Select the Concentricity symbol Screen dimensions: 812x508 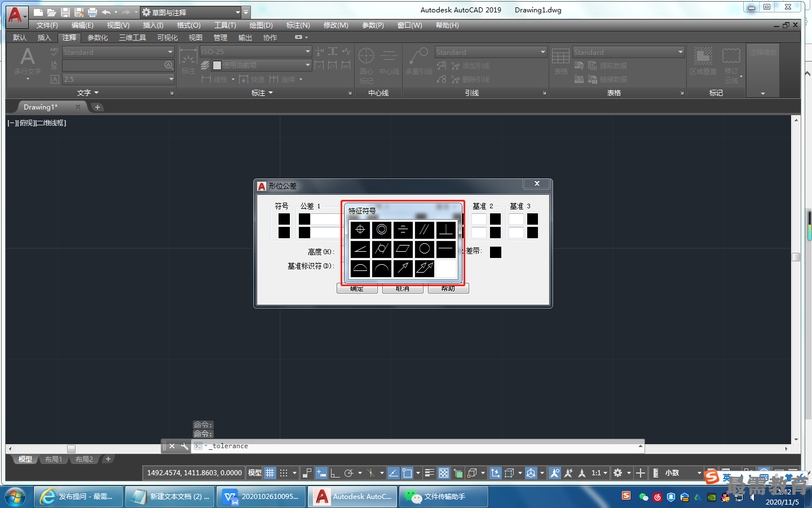382,230
